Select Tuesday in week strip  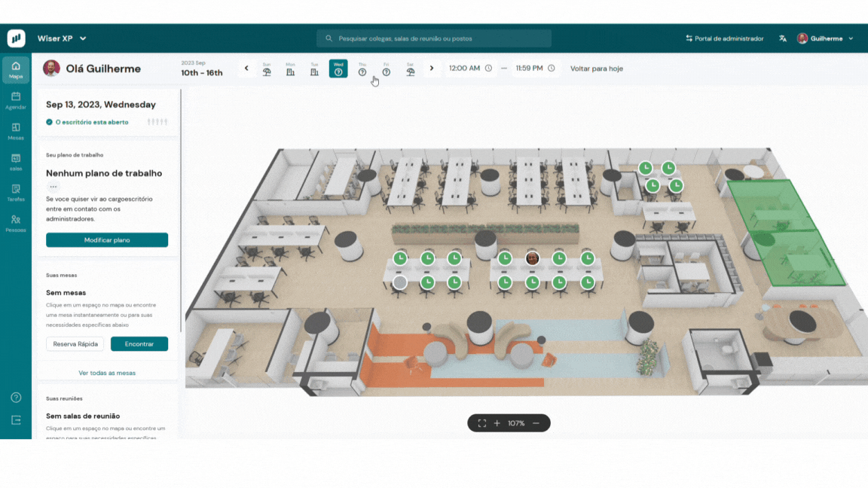pyautogui.click(x=314, y=69)
